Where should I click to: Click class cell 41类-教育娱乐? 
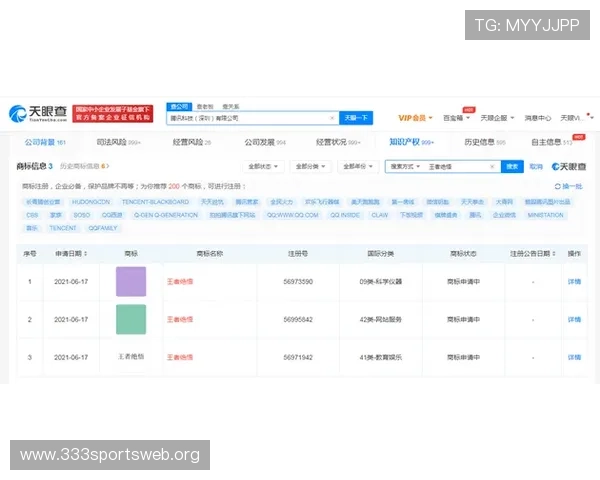(381, 357)
